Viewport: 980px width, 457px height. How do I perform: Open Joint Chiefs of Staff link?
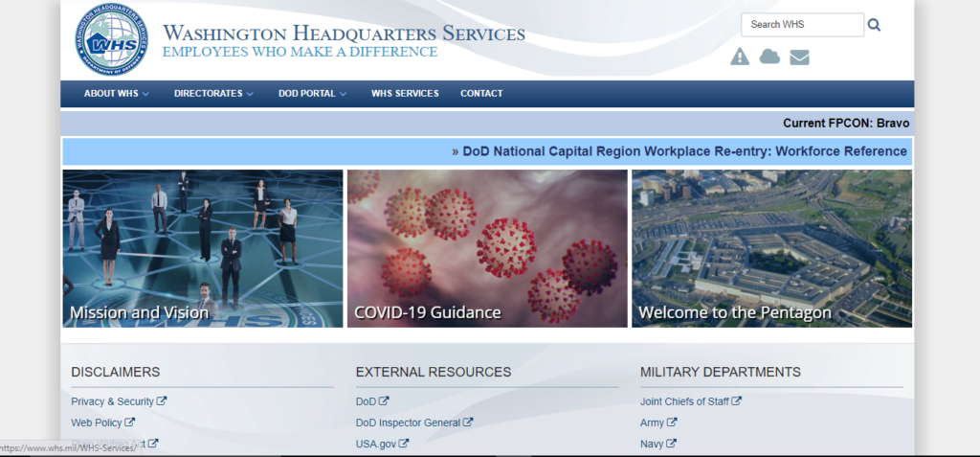pos(684,401)
